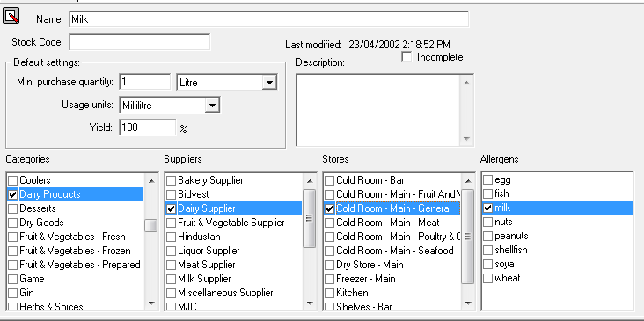Check Cold Room - Main - Seafood store

tap(329, 251)
